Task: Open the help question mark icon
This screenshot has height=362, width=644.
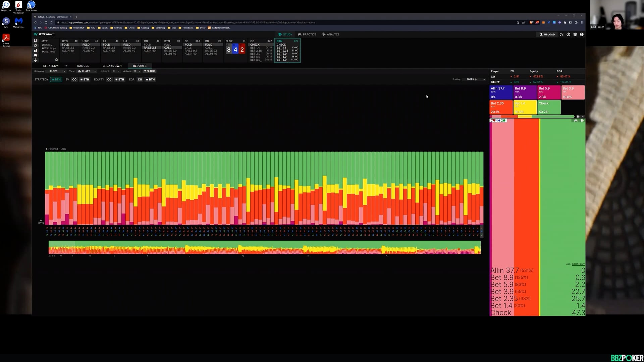Action: point(568,35)
